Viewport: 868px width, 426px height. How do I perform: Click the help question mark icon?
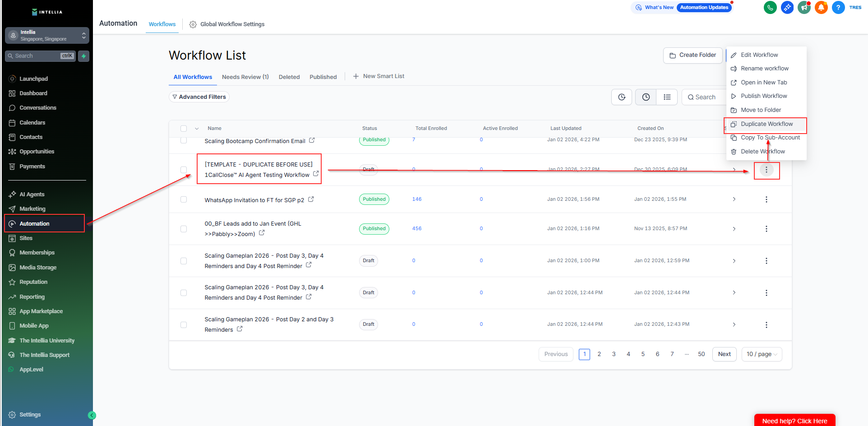pos(838,8)
